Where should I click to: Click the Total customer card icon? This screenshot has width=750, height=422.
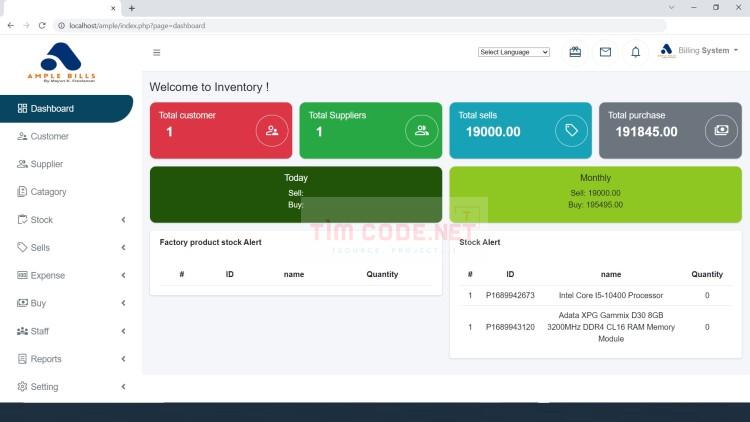point(272,131)
